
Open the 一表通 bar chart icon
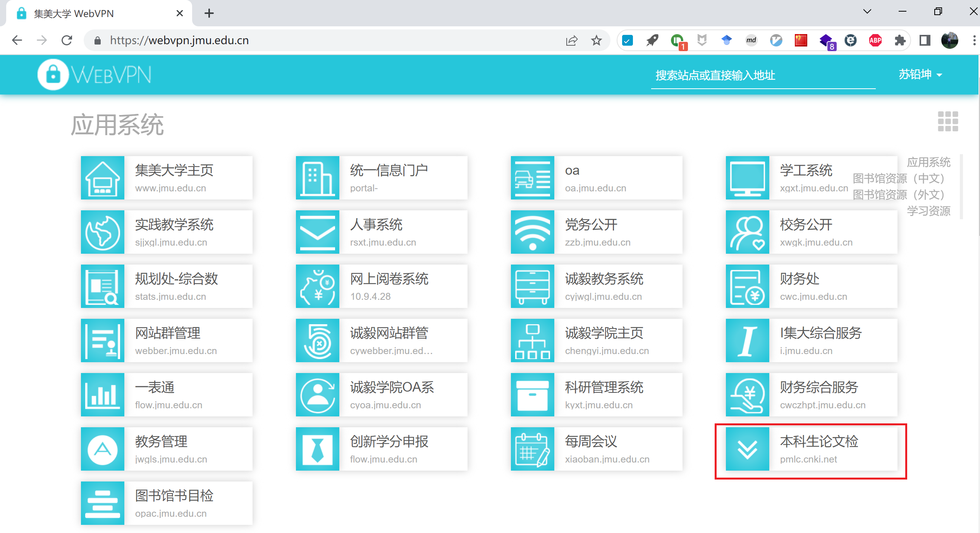click(102, 395)
